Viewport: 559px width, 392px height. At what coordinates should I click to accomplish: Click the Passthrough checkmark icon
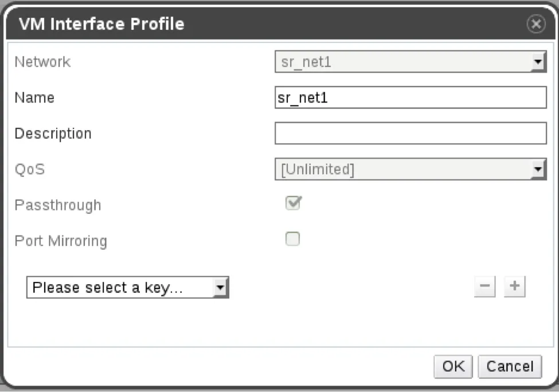tap(292, 203)
